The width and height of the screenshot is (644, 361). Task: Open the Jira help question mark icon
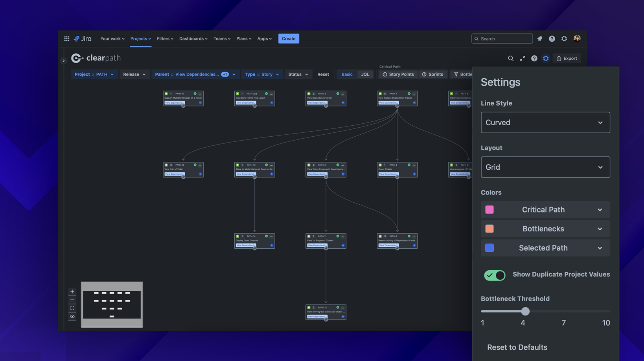552,38
